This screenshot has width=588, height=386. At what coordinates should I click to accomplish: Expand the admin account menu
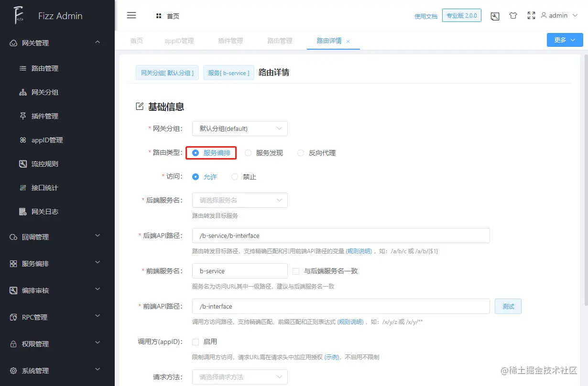[557, 15]
